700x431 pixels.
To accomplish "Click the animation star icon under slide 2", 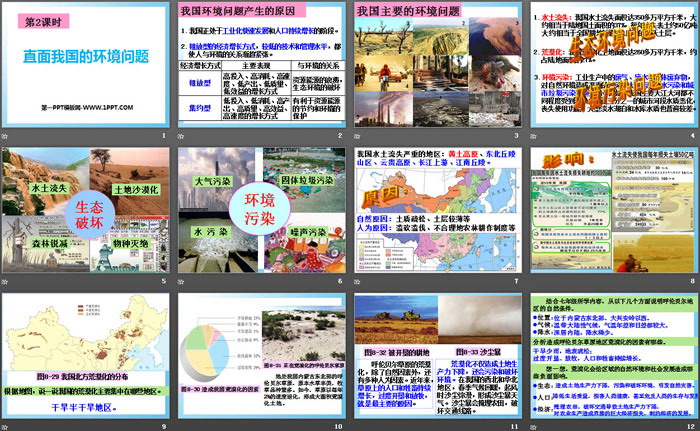I will (181, 136).
